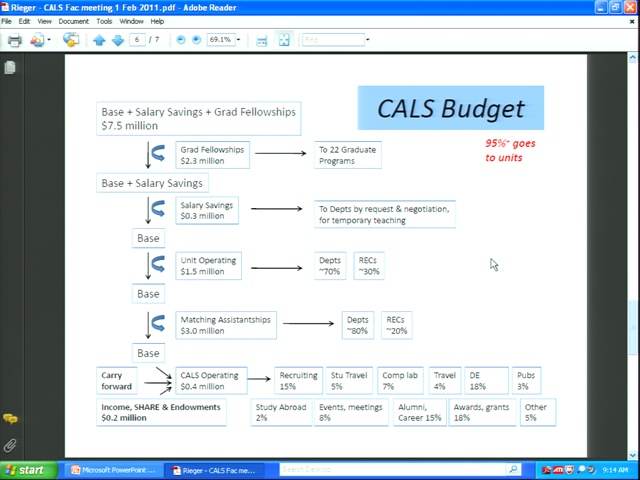640x480 pixels.
Task: Click the Carry forward box
Action: tap(117, 381)
